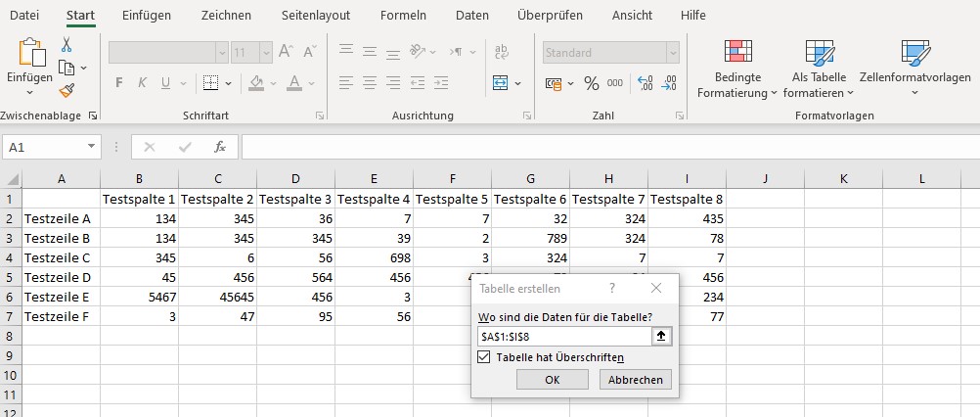980x417 pixels.
Task: Click the insert function fx icon
Action: point(220,147)
